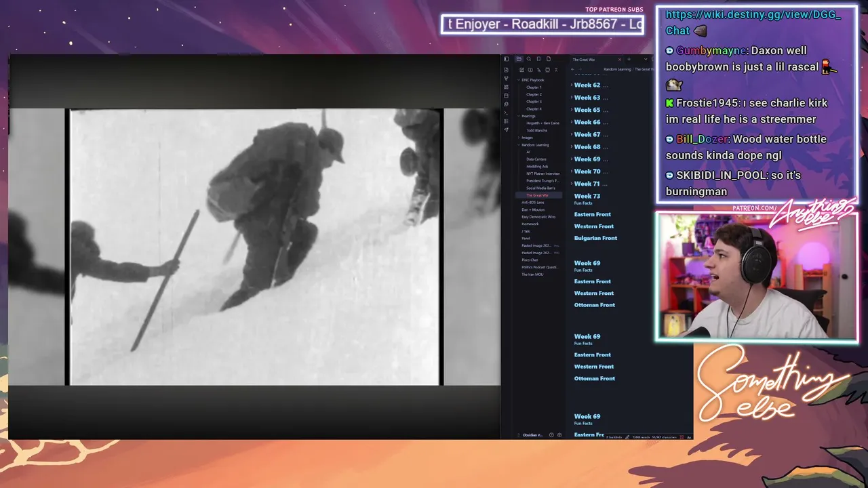The width and height of the screenshot is (868, 488).
Task: Expand the Images folder
Action: [x=527, y=138]
